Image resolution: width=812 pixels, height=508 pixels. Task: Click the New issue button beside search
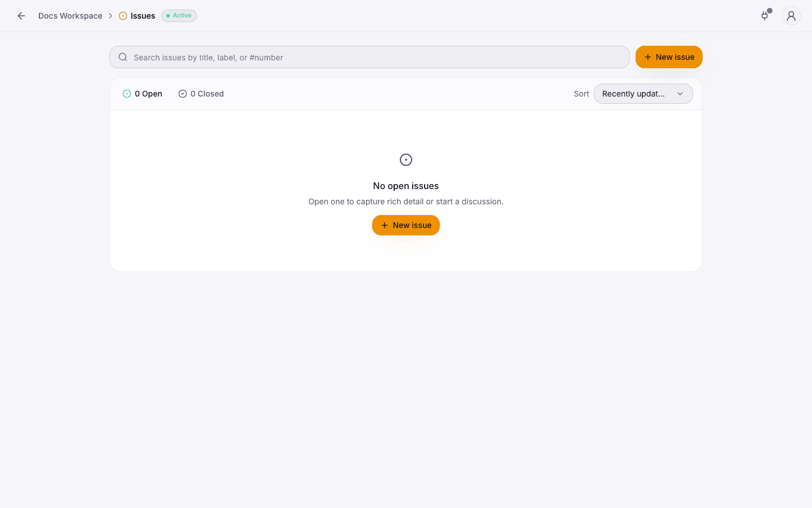pyautogui.click(x=669, y=57)
